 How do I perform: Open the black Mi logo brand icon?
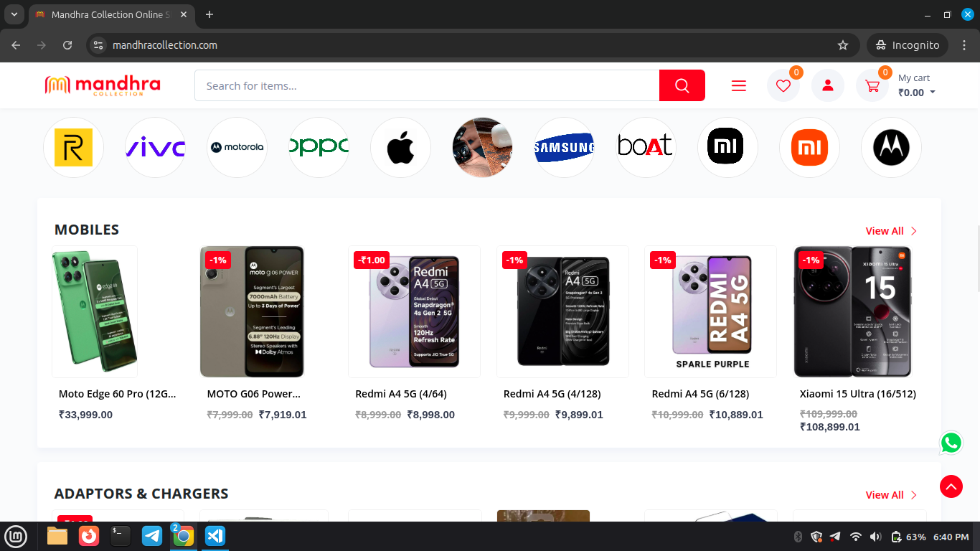[727, 147]
